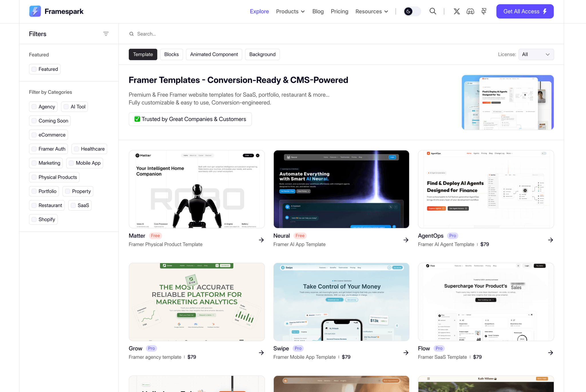Click the Framespark lightning logo icon
Viewport: 586px width, 392px height.
pos(35,11)
